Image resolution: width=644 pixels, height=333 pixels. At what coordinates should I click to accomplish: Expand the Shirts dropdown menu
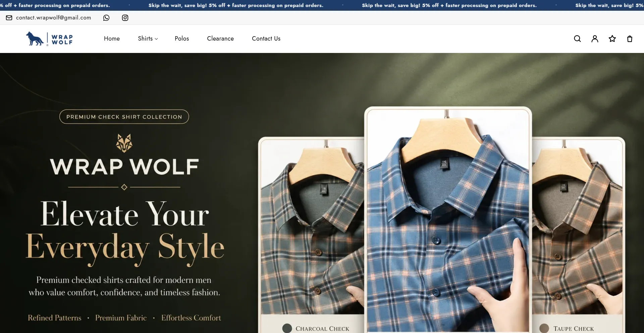(148, 39)
